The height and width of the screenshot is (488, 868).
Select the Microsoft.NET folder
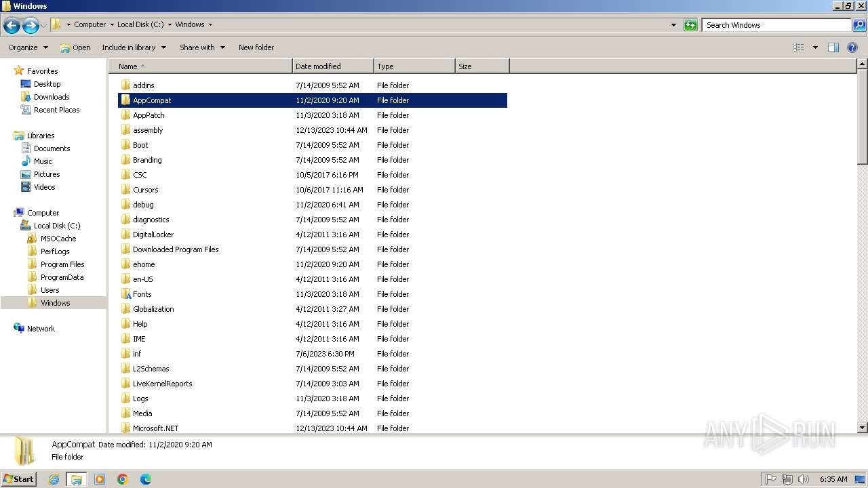(313, 428)
